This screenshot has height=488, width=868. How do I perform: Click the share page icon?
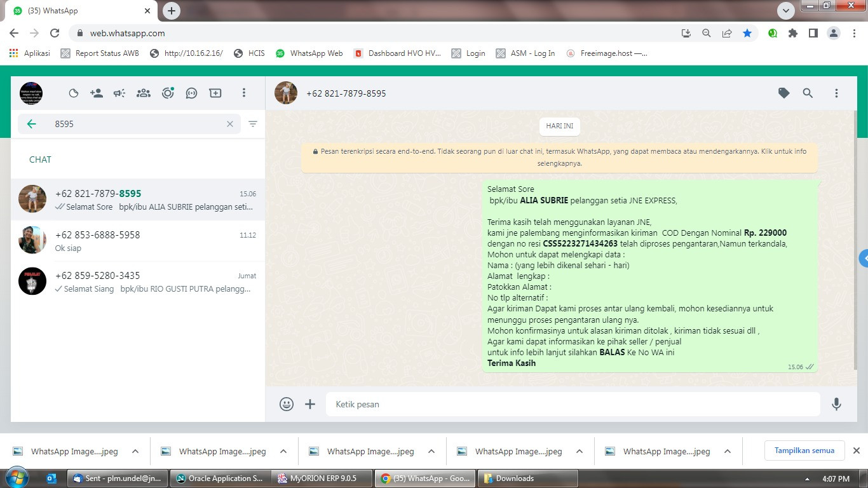click(x=727, y=33)
